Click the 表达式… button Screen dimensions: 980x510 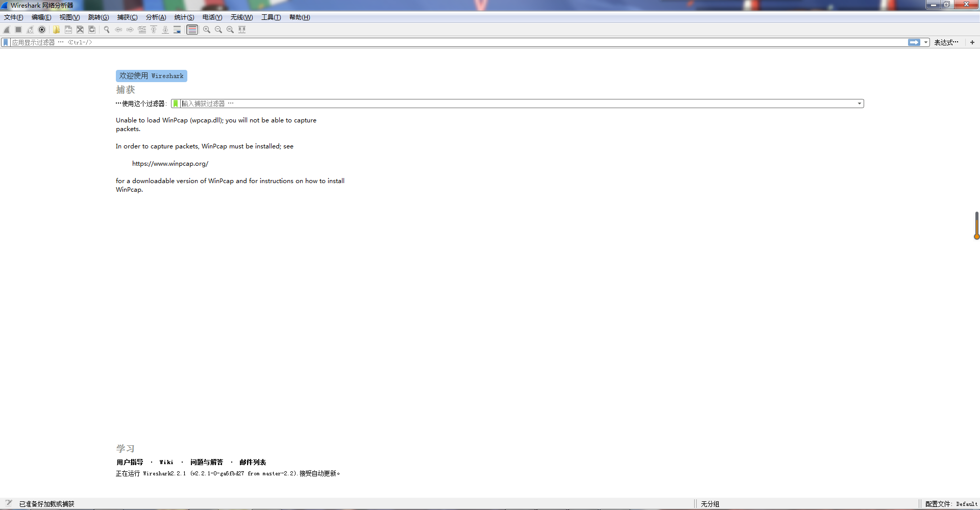(x=946, y=42)
